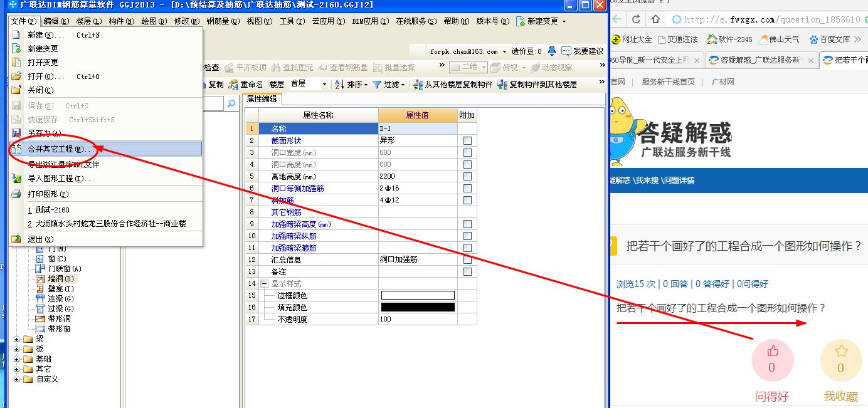The height and width of the screenshot is (408, 868).
Task: Click the 我收藏 star icon
Action: click(841, 351)
